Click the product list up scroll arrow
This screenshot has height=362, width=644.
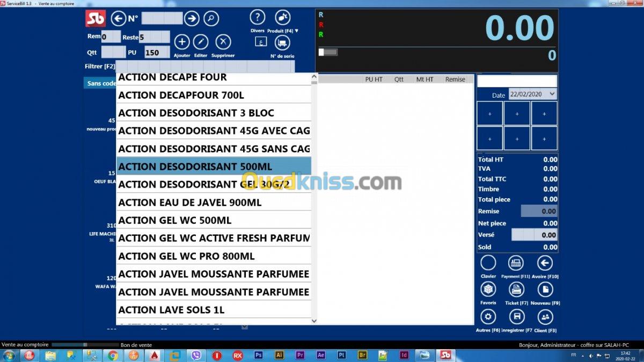point(314,77)
